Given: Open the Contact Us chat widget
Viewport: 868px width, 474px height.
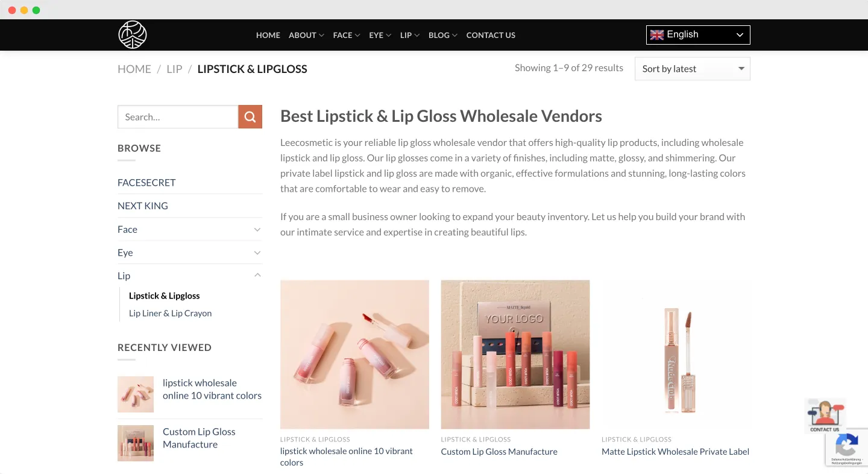Looking at the screenshot, I should coord(825,416).
